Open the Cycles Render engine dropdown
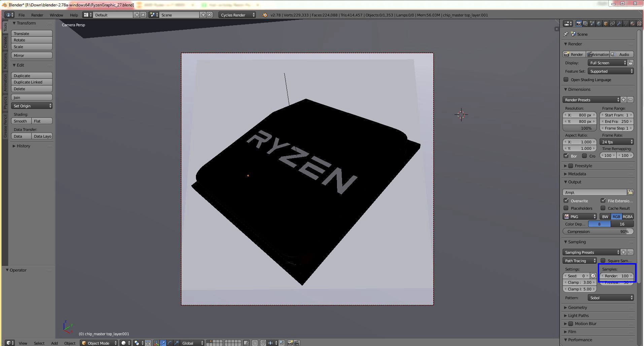 coord(237,15)
